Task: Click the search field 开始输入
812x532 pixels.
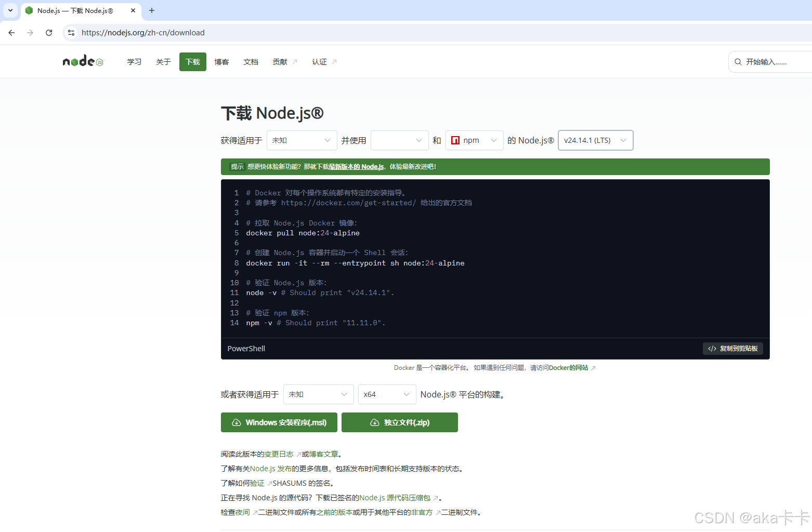Action: tap(770, 62)
